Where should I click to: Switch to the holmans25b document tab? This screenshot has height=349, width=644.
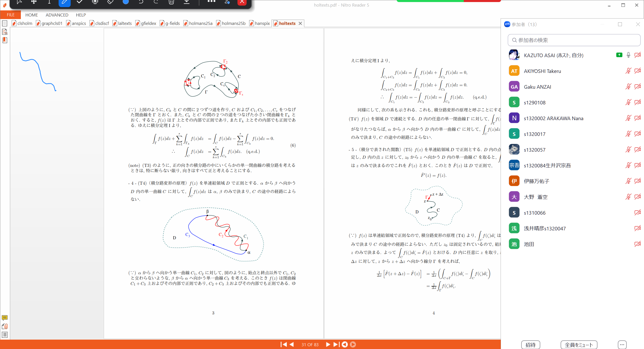pyautogui.click(x=233, y=23)
